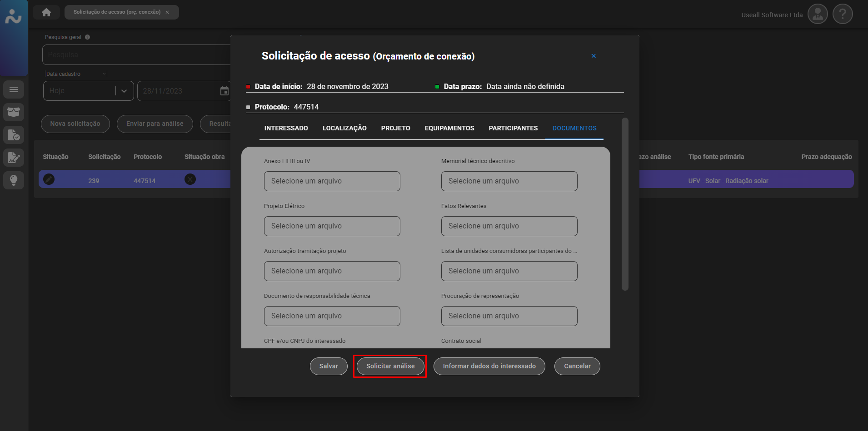Screen dimensions: 868x431
Task: Expand the Hoje period dropdown
Action: point(124,91)
